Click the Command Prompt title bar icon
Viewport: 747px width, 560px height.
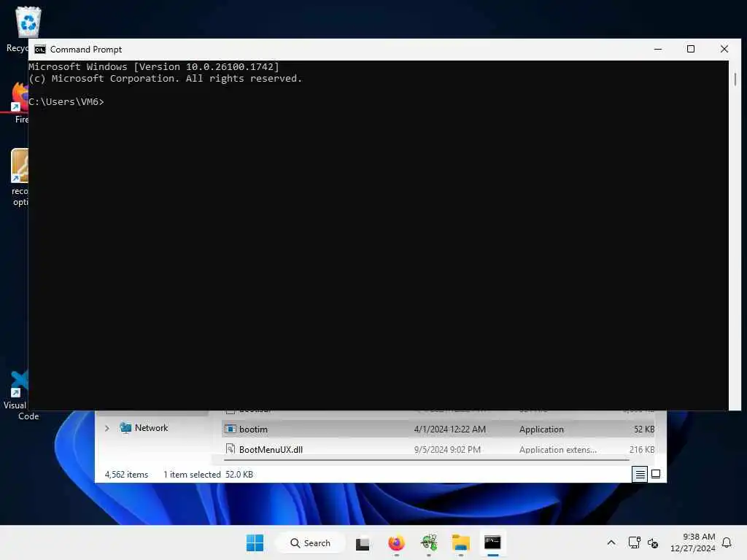[x=40, y=50]
